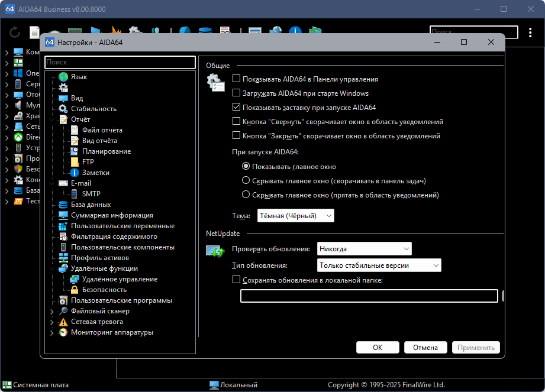Click the DirectX Xbox icon in main tree
Image resolution: width=545 pixels, height=392 pixels.
18,137
